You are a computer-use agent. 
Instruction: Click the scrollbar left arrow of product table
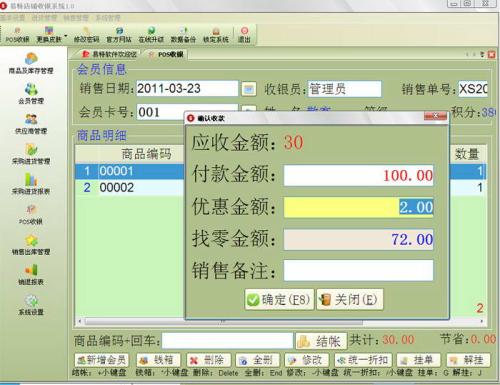79,322
